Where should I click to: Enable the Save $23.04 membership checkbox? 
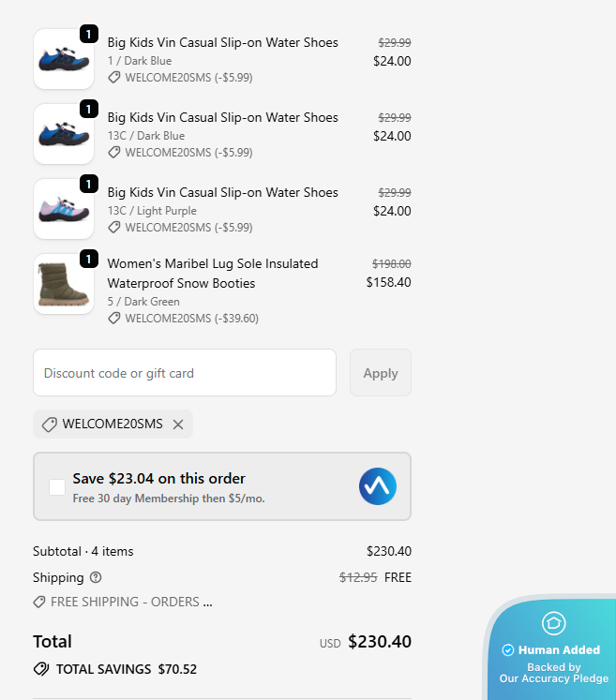point(57,486)
